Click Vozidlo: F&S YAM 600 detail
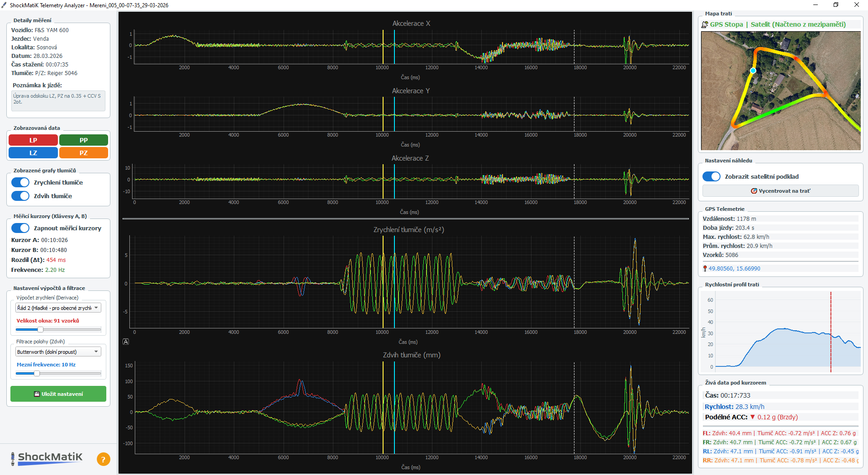Image resolution: width=868 pixels, height=475 pixels. point(40,30)
